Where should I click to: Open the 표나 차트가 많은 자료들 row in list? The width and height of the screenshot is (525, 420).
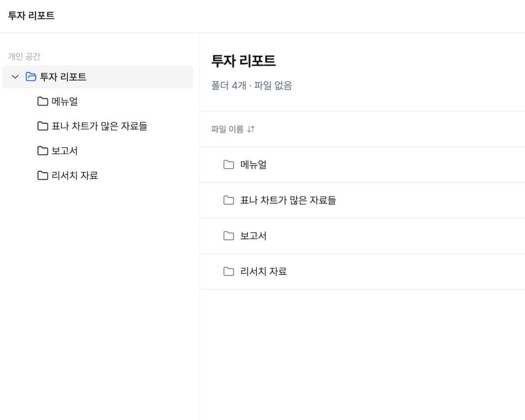coord(362,200)
